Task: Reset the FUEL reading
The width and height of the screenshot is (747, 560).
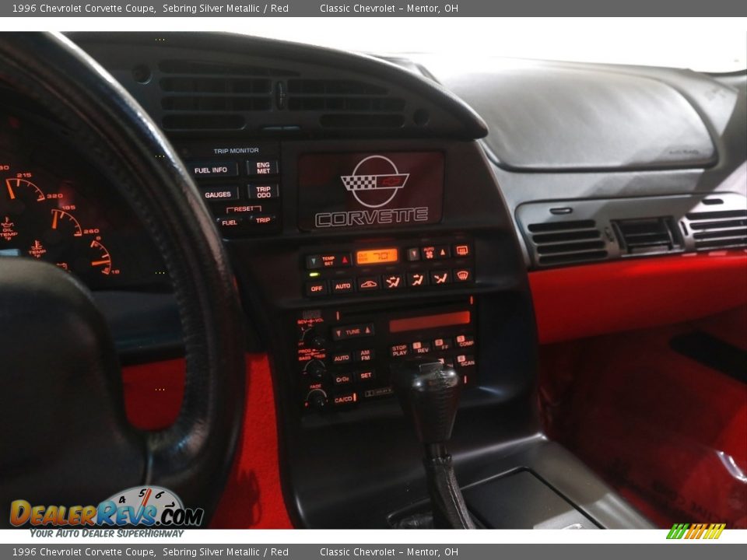Action: (x=229, y=222)
